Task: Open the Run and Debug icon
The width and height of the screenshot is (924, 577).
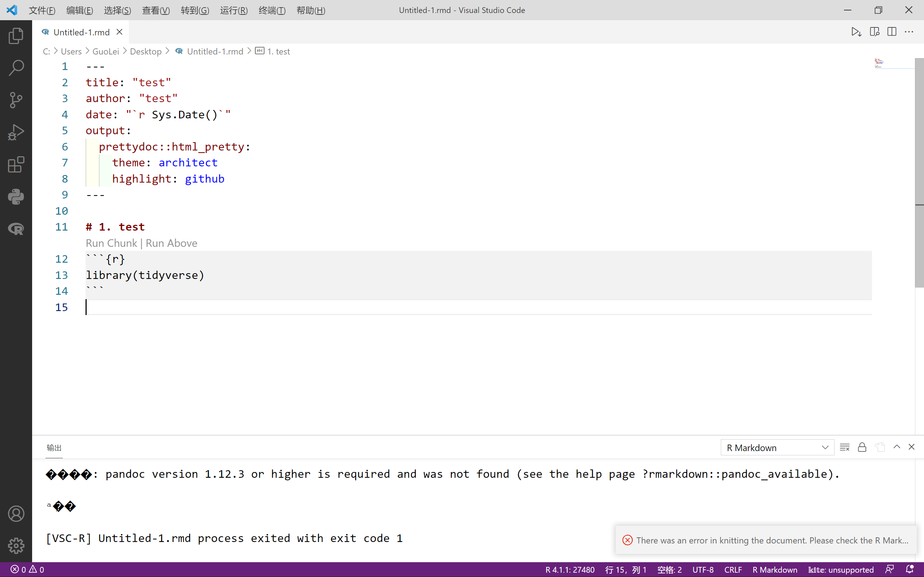Action: [x=16, y=132]
